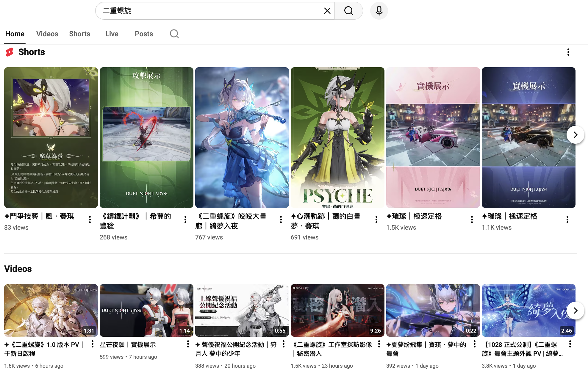The height and width of the screenshot is (376, 588).
Task: Click the 9:26 duration badge on 工作室探訪影像
Action: point(376,330)
